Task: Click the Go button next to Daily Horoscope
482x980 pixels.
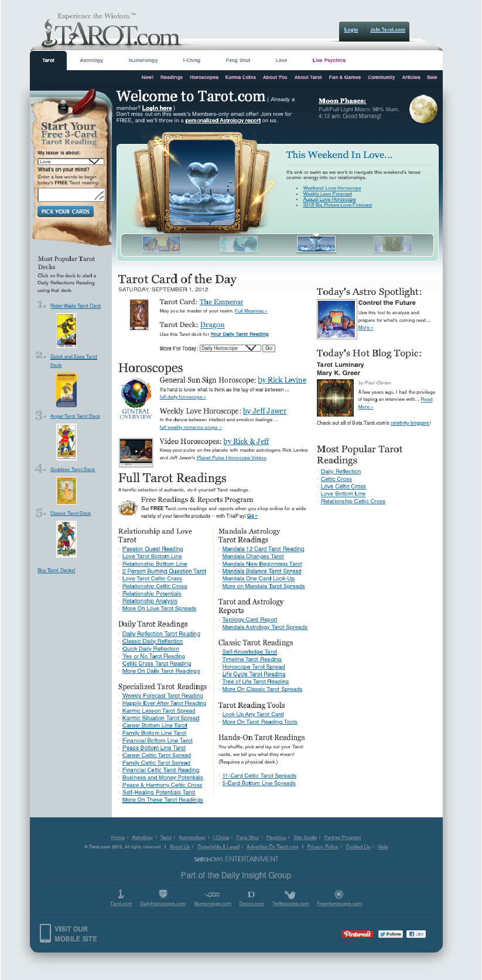Action: coord(269,348)
